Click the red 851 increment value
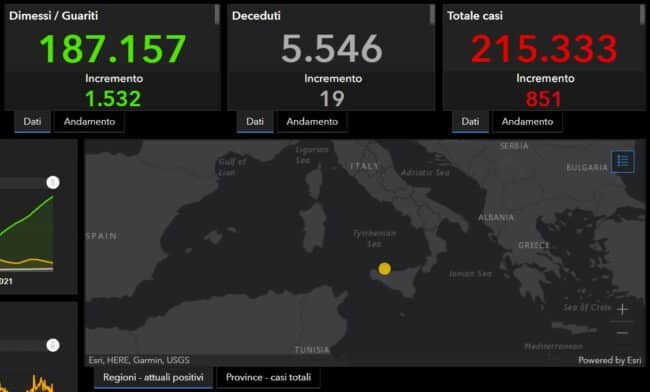The image size is (650, 392). tap(543, 99)
